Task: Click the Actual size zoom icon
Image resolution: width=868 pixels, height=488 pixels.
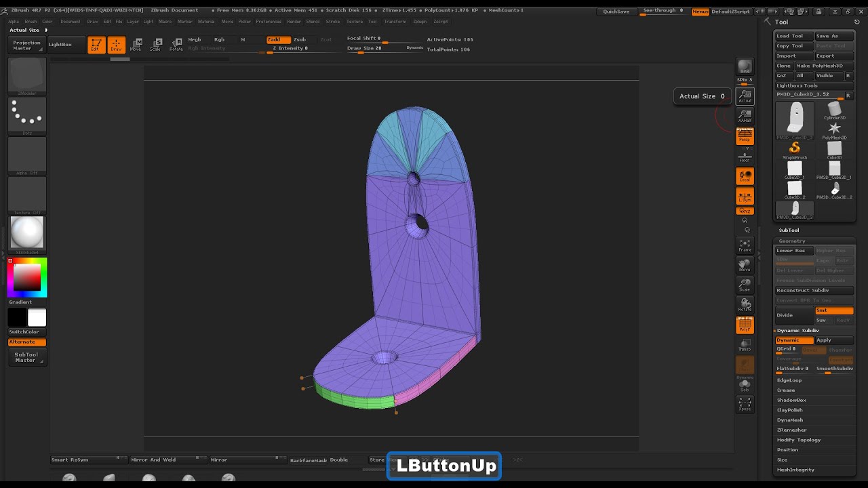Action: (x=745, y=96)
